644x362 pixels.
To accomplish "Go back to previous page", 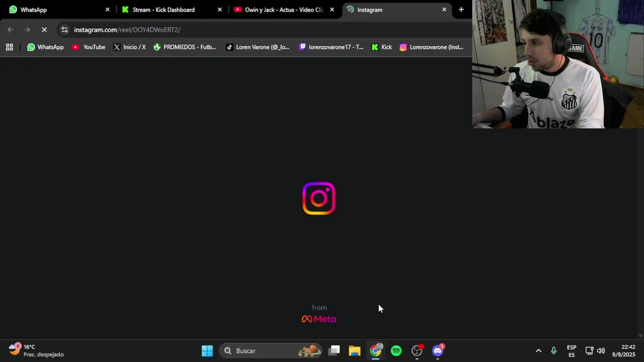I will (11, 30).
